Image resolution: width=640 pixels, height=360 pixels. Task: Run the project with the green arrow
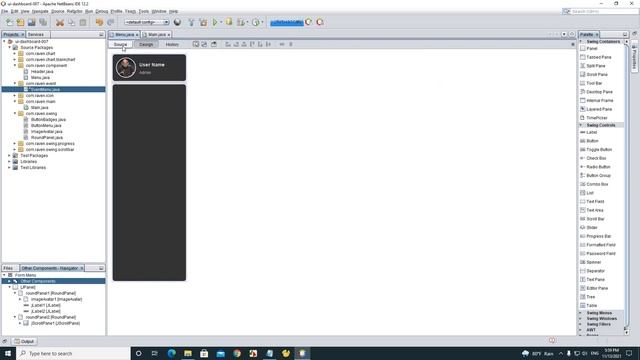(x=215, y=22)
